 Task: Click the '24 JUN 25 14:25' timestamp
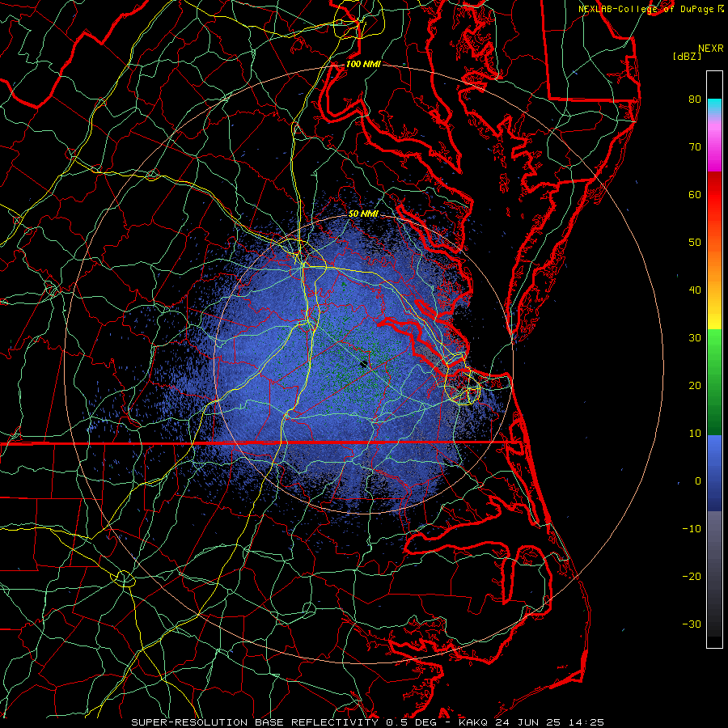pyautogui.click(x=549, y=722)
